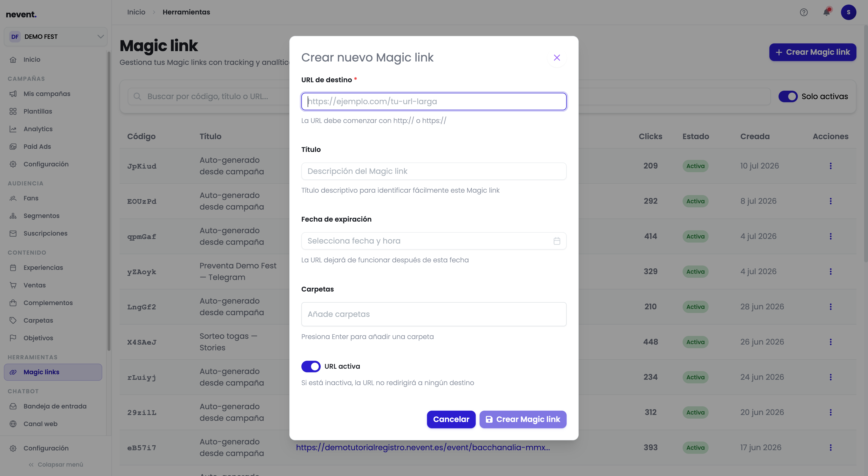This screenshot has width=868, height=476.
Task: Open Mis campañas in sidebar
Action: [x=53, y=94]
